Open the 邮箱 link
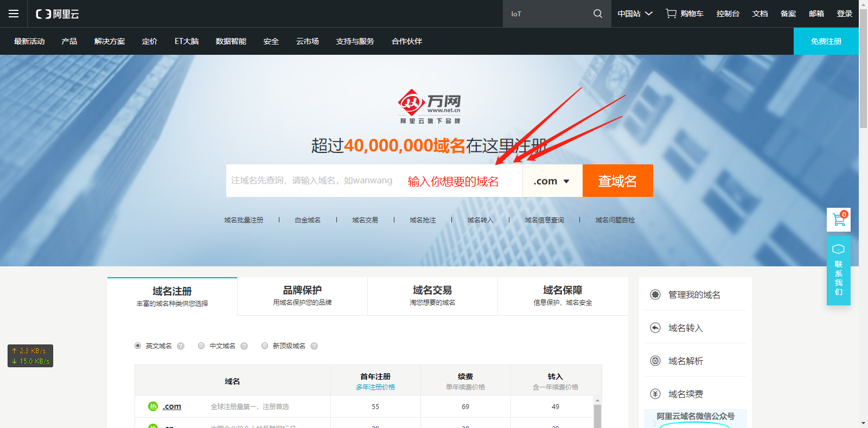Image resolution: width=868 pixels, height=428 pixels. click(x=816, y=14)
